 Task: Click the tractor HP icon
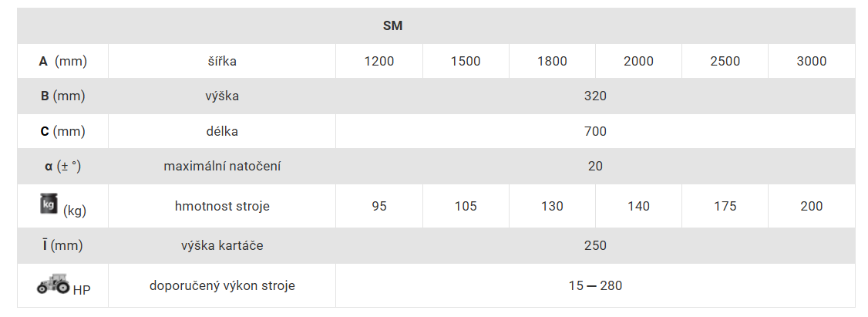pyautogui.click(x=53, y=284)
